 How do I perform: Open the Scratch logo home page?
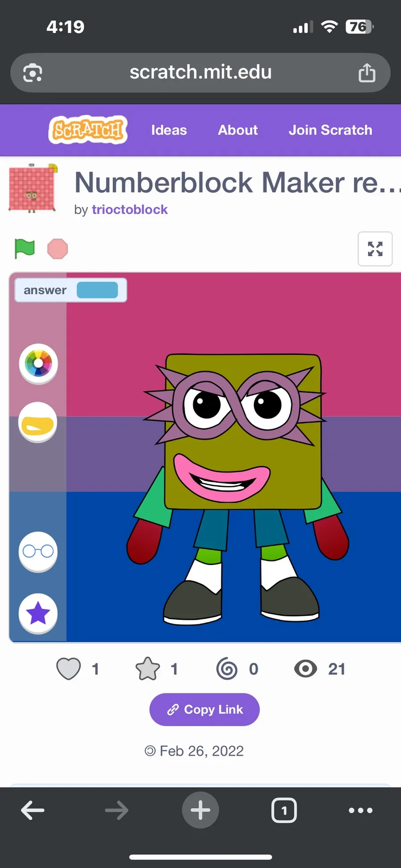point(88,130)
